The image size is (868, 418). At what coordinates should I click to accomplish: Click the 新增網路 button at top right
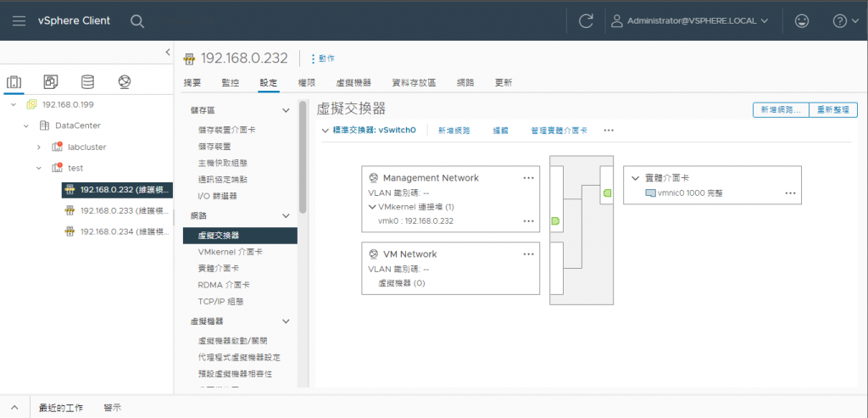781,110
